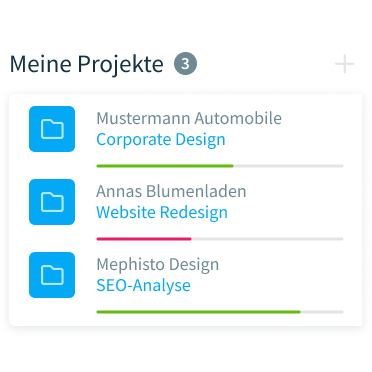Select the Annas Blumenladen client name
This screenshot has height=372, width=372.
[171, 191]
